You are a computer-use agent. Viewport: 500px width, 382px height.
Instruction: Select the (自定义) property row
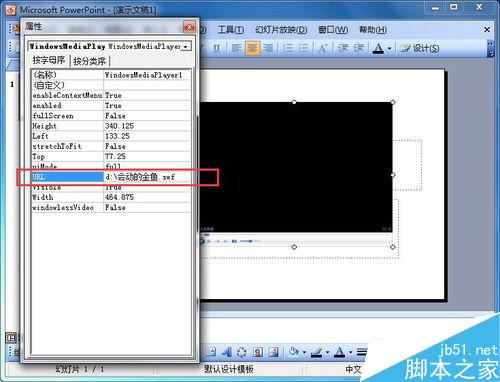click(111, 85)
